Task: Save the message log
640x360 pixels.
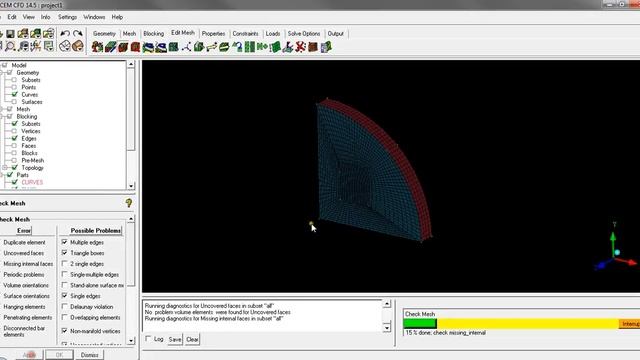Action: pos(175,339)
